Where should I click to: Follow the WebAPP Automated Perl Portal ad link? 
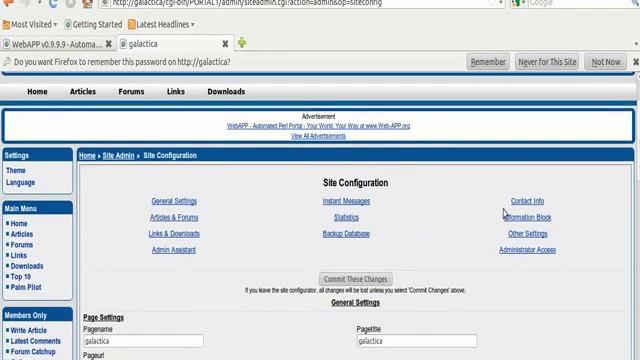(x=318, y=126)
